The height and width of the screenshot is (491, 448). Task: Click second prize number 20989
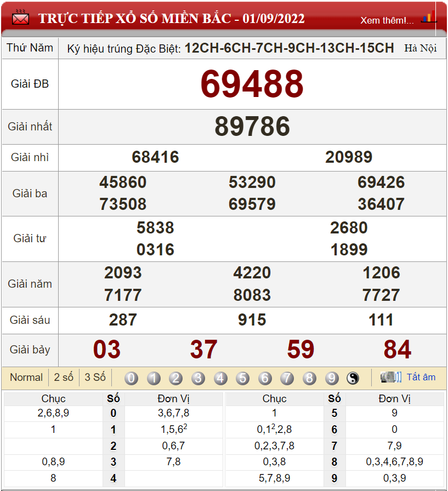(349, 157)
